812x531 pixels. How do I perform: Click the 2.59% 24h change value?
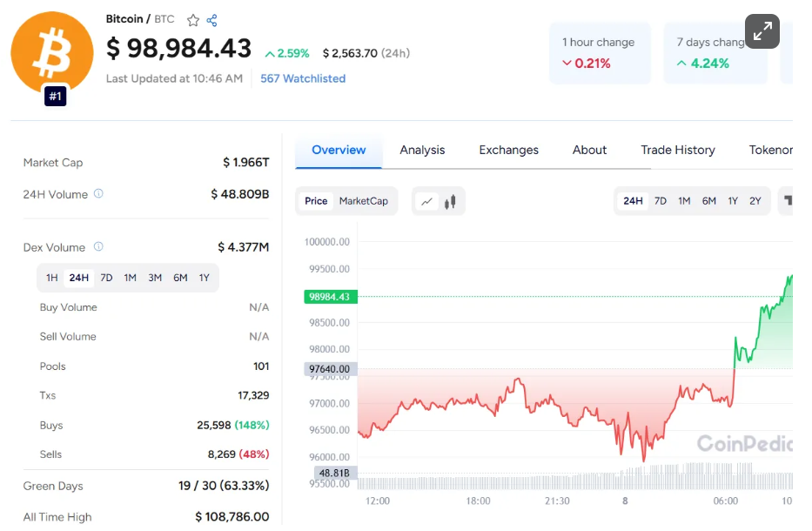[x=287, y=53]
